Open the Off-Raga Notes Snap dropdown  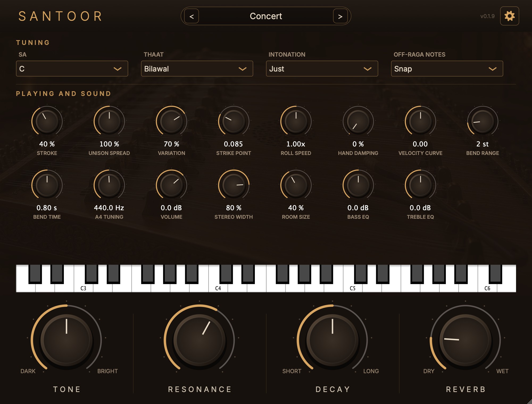[x=447, y=69]
